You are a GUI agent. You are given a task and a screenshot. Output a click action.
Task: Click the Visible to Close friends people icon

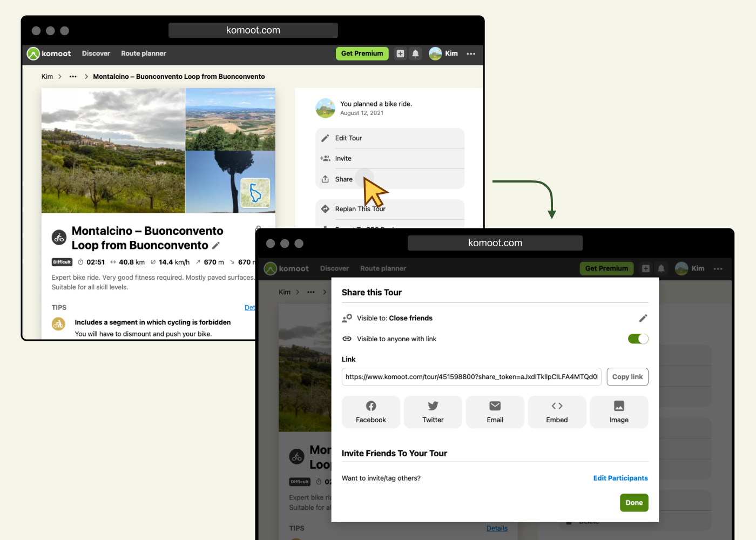347,318
